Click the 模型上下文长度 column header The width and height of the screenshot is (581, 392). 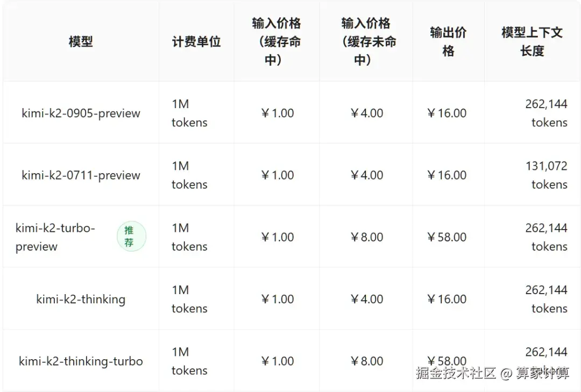coord(532,41)
